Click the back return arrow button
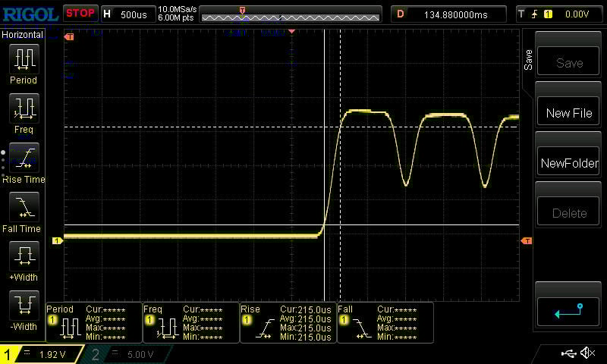This screenshot has height=364, width=607. point(568,312)
